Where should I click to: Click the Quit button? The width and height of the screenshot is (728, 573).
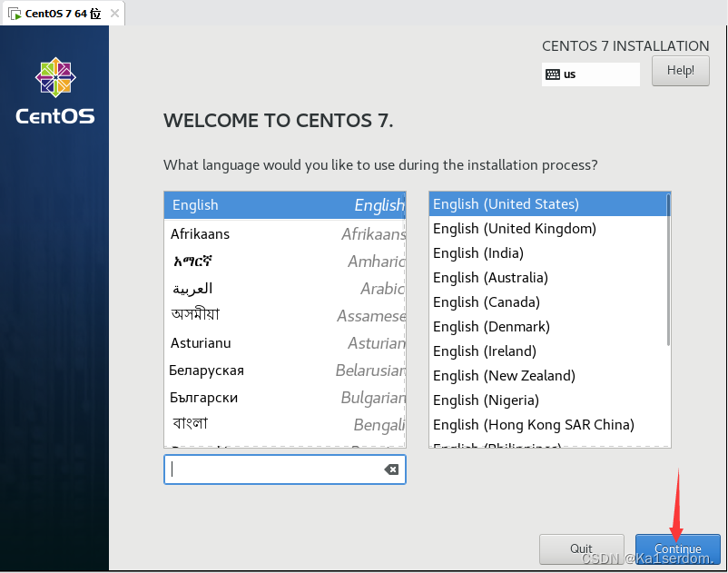581,548
